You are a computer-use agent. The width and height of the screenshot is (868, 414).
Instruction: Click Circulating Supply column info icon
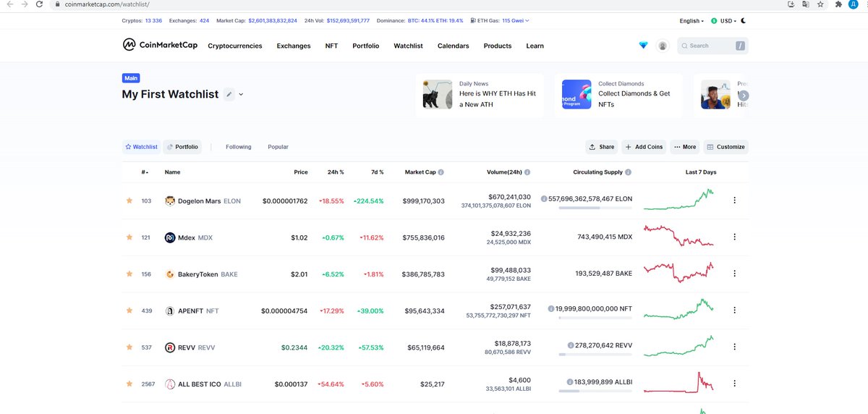(628, 172)
